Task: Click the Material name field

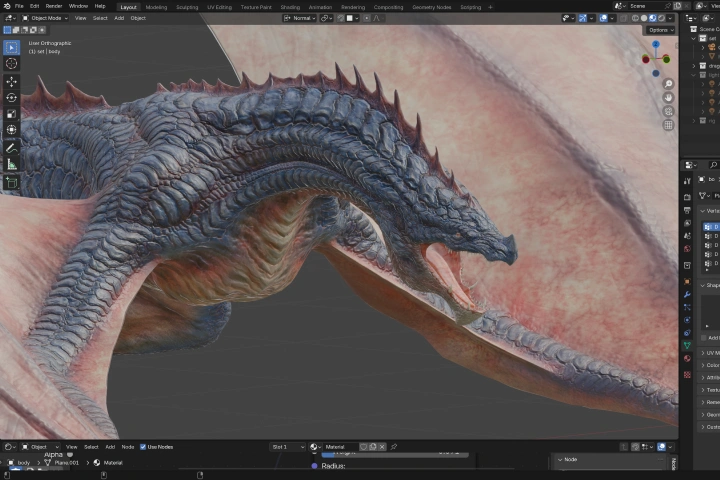Action: coord(341,446)
